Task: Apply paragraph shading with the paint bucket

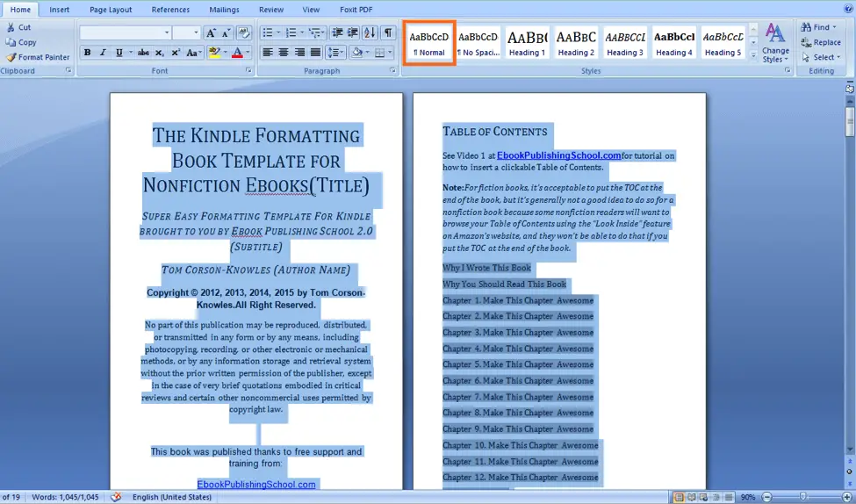Action: (x=357, y=53)
